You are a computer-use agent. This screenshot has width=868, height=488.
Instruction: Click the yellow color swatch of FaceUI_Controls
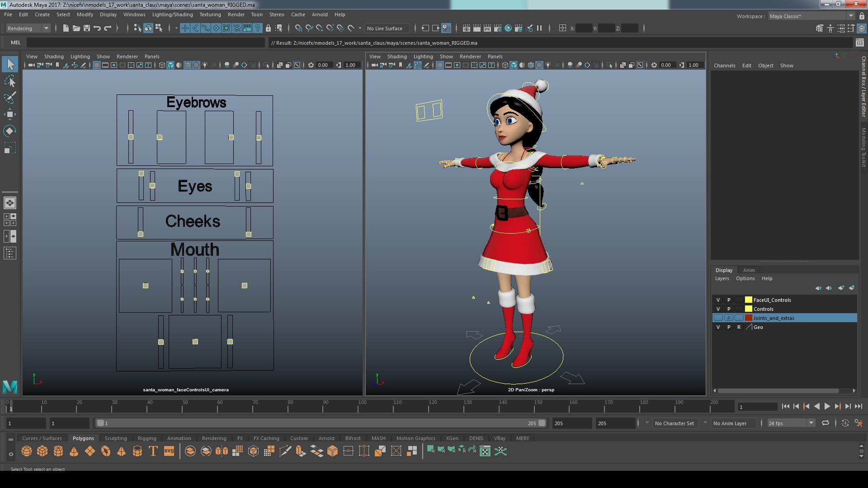[x=749, y=300]
